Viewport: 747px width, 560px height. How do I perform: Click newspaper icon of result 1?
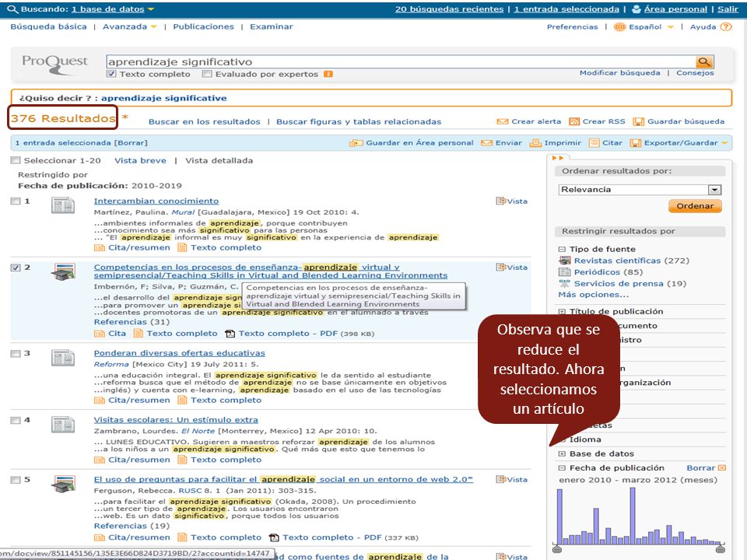coord(63,205)
